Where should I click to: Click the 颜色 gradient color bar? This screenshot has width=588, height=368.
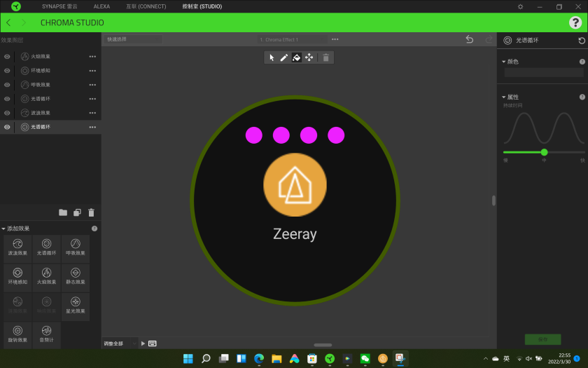[544, 72]
